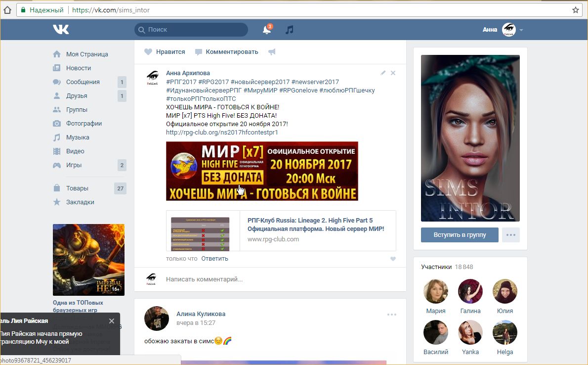Open the music note icon in header
Viewport: 588px width, 365px height.
[289, 29]
